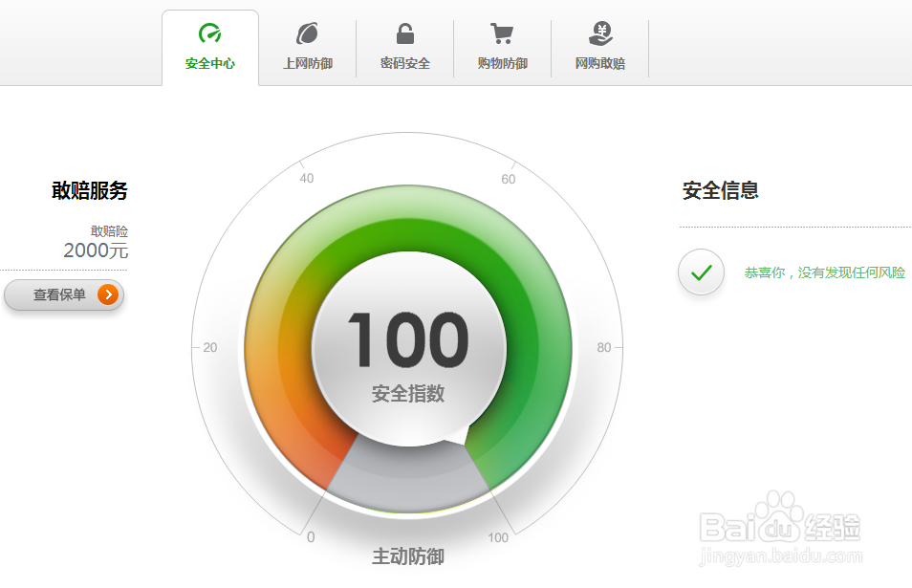This screenshot has width=912, height=588.
Task: Click the green checkmark circle icon
Action: click(x=701, y=272)
